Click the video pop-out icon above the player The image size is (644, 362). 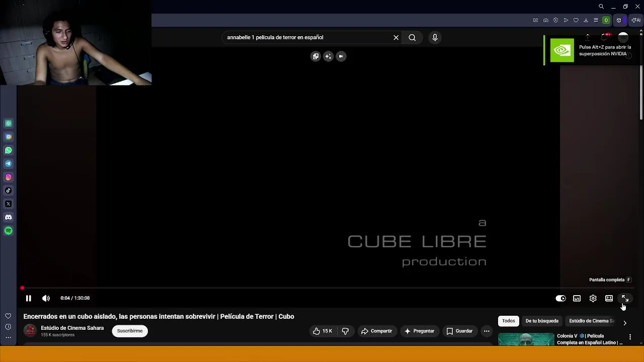[x=315, y=56]
